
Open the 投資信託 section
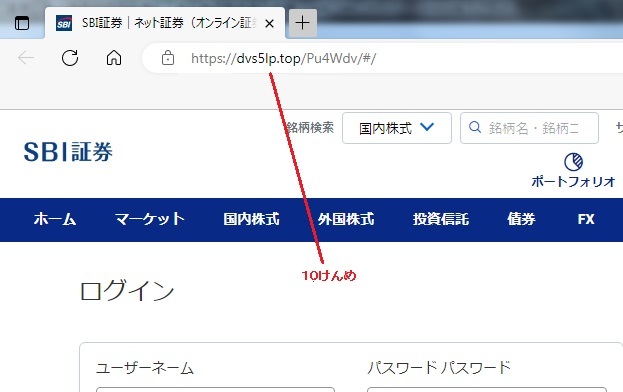(x=441, y=219)
